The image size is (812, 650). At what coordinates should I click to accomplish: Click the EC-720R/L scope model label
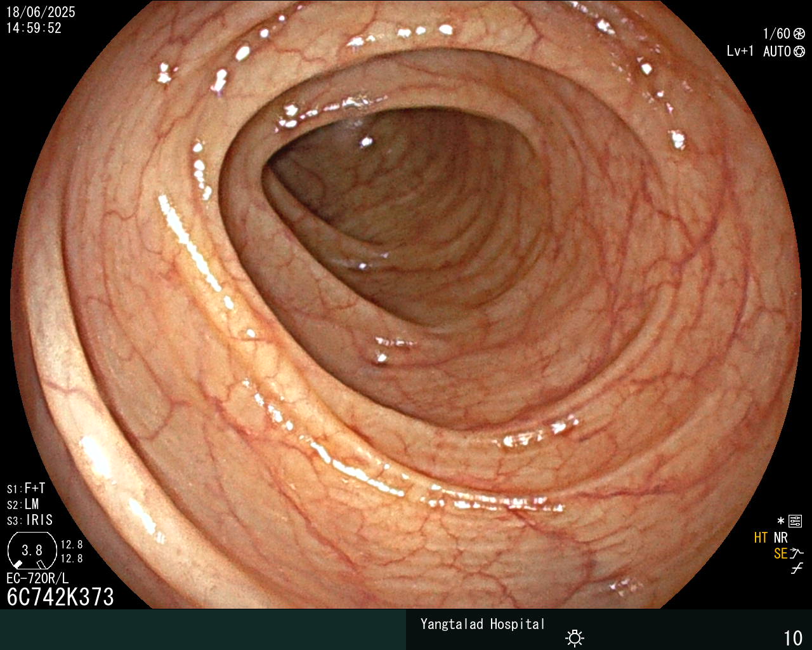coord(37,578)
